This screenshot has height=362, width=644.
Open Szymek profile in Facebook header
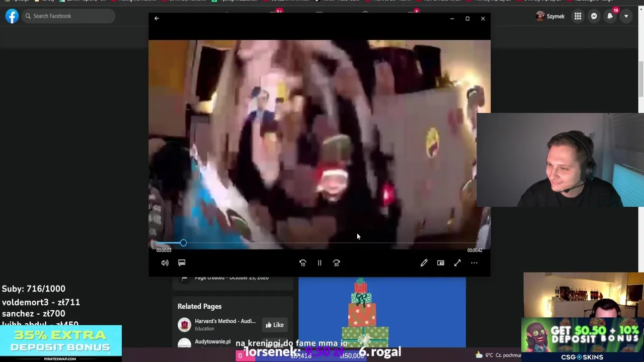point(550,16)
